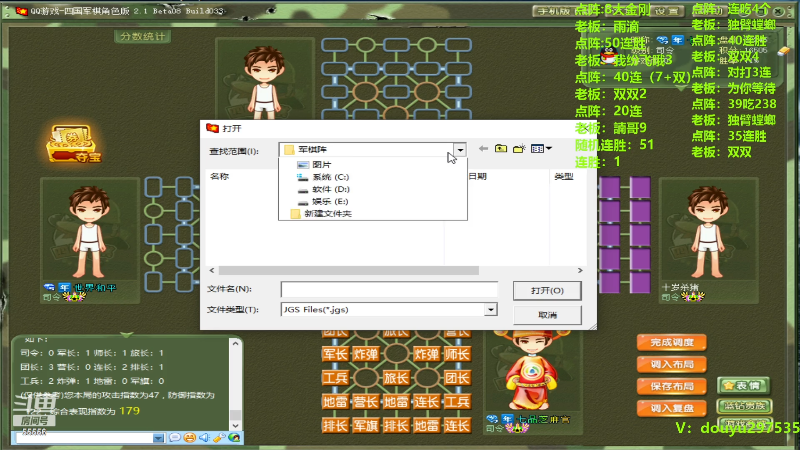Click the friend avatar icon in chat bar
This screenshot has width=800, height=450.
click(x=234, y=438)
